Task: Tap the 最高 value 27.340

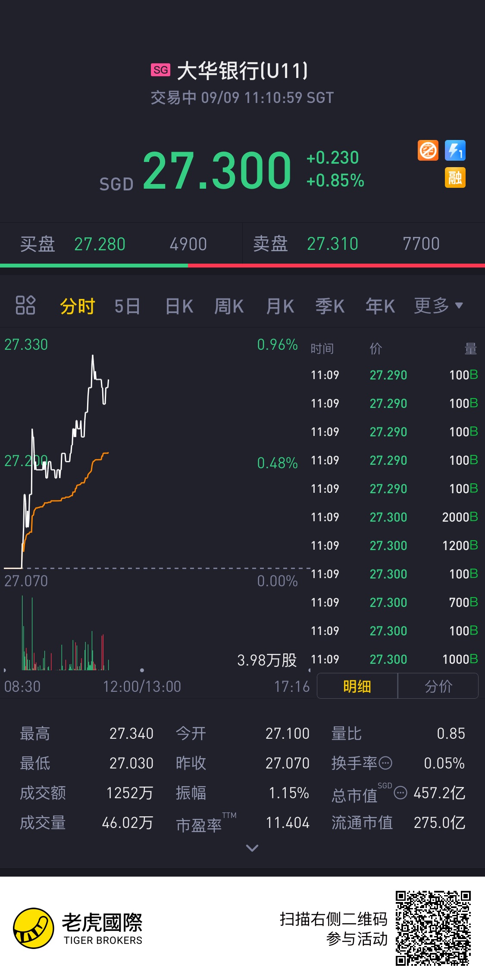Action: [x=131, y=734]
